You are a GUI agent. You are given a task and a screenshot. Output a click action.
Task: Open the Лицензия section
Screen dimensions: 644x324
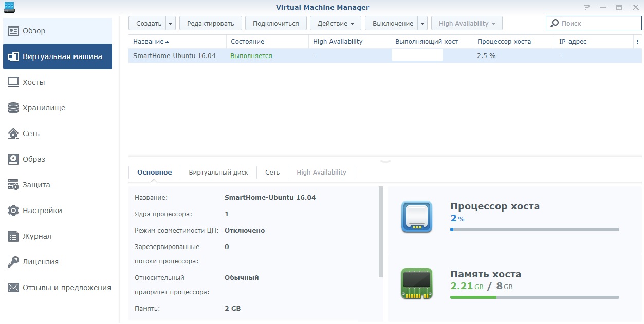[41, 262]
